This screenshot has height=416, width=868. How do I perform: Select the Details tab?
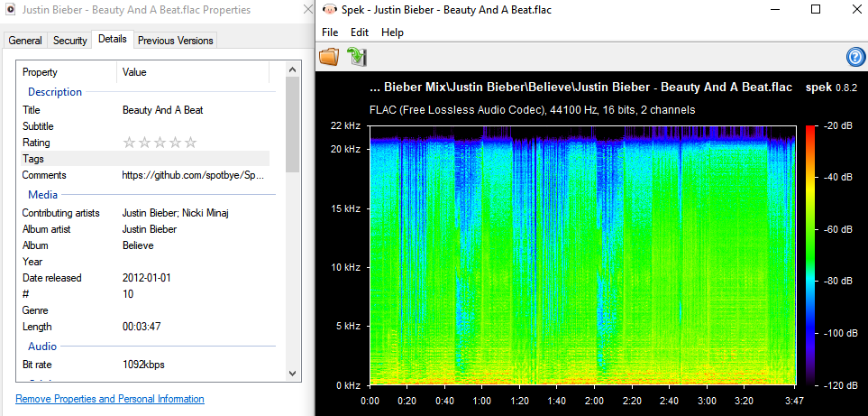click(113, 39)
